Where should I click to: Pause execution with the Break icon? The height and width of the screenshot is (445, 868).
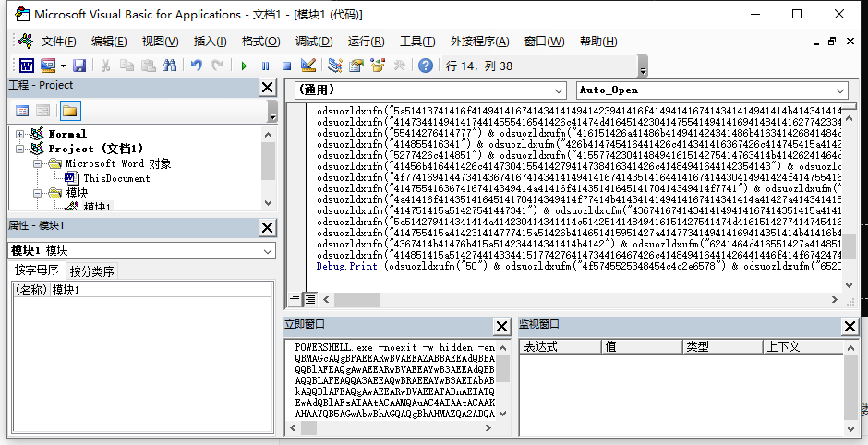[265, 66]
